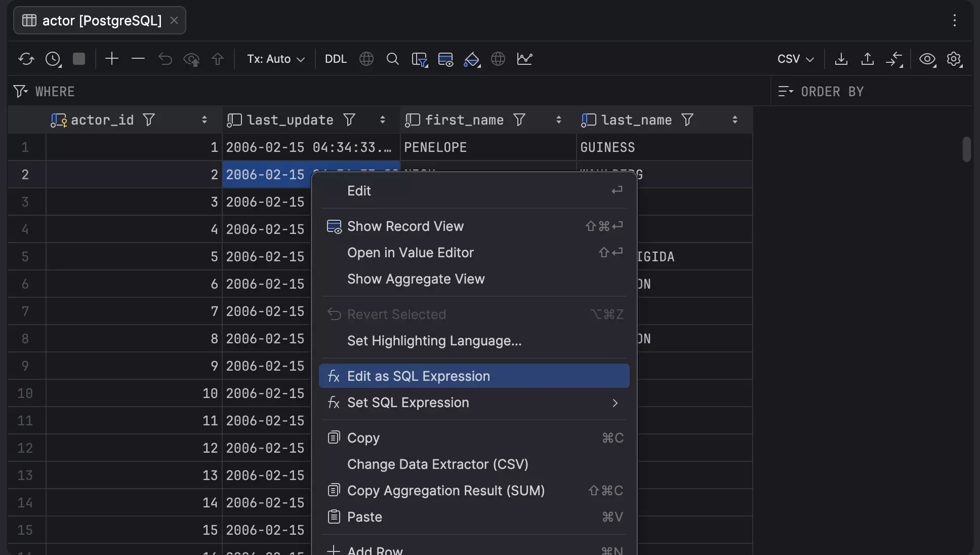The image size is (980, 555).
Task: Click the DDL button
Action: tap(336, 59)
